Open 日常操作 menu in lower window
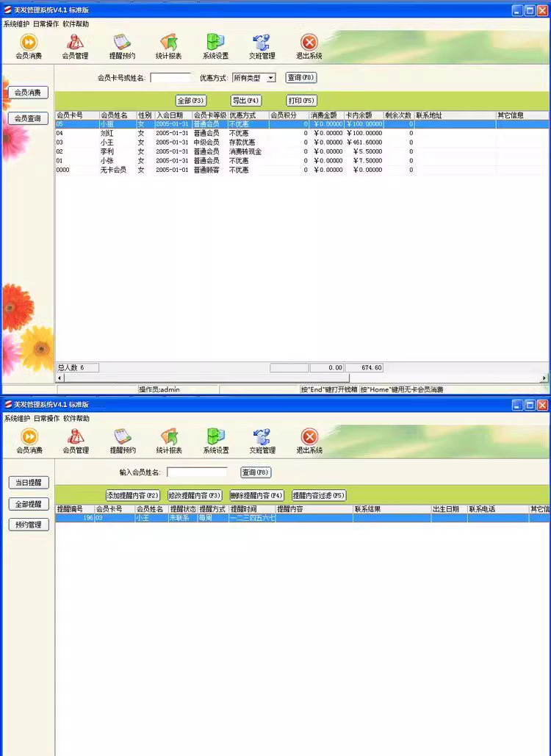 47,419
